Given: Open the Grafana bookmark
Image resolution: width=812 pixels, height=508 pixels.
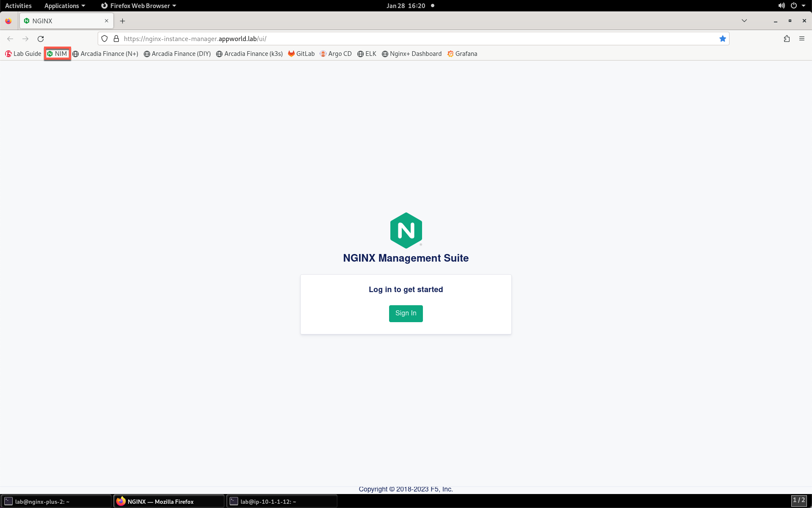Looking at the screenshot, I should 462,54.
